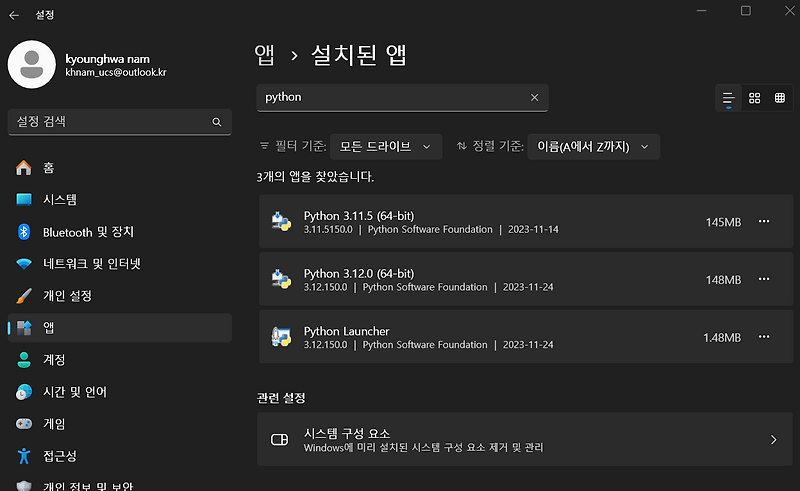Open the 이름(A에서 Z까지) sort dropdown
Image resolution: width=800 pixels, height=491 pixels.
(x=593, y=147)
